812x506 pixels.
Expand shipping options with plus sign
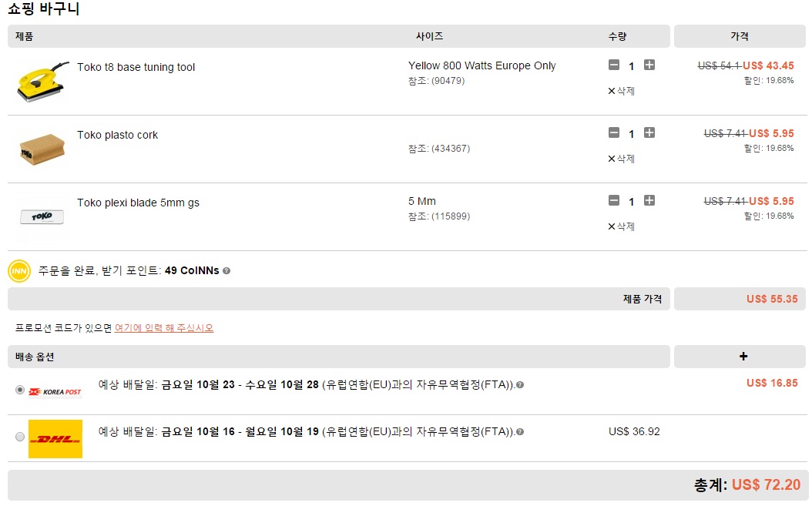click(x=743, y=357)
